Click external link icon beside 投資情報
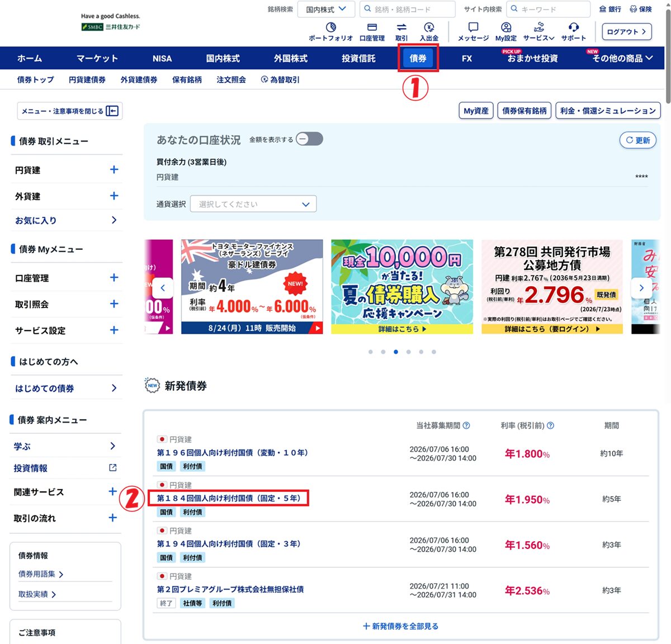The height and width of the screenshot is (644, 671). tap(112, 468)
